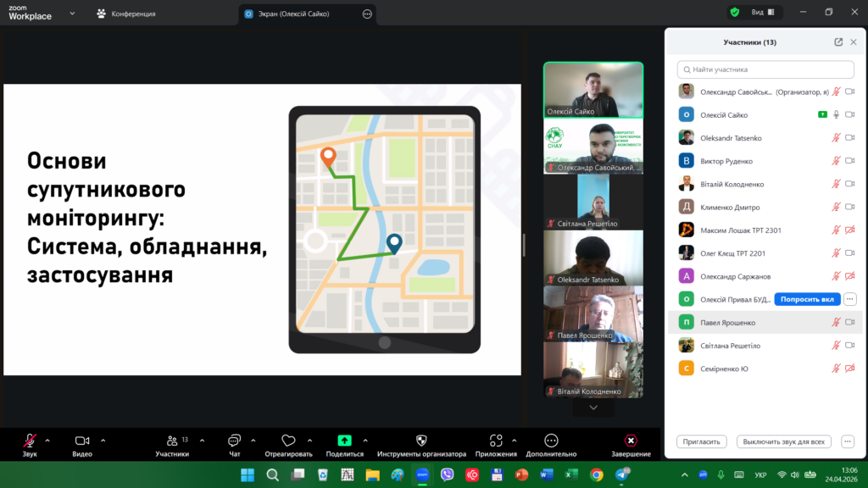Viewport: 868px width, 488px height.
Task: Open Инструменты организатора shield icon
Action: pyautogui.click(x=421, y=441)
